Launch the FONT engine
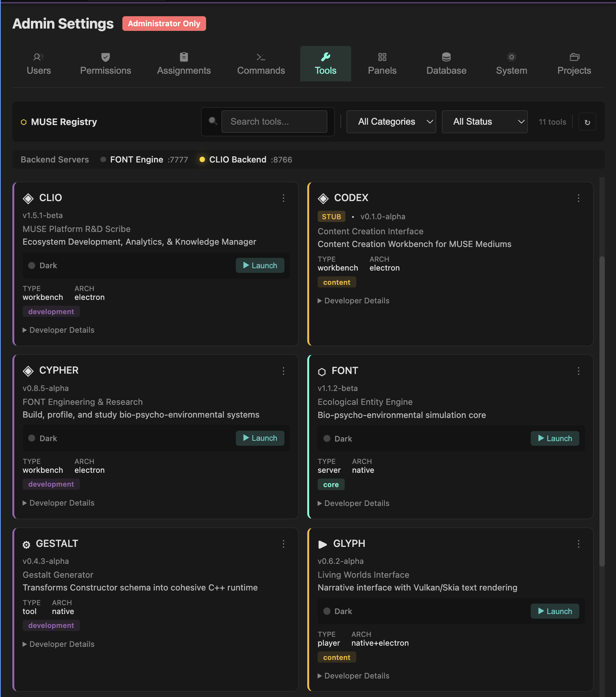This screenshot has height=697, width=616. 555,438
